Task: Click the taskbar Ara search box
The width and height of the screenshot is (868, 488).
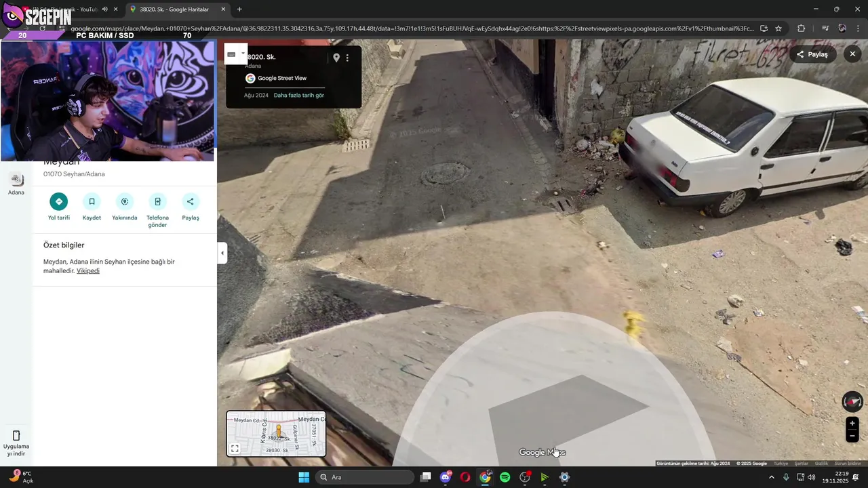Action: 365,477
